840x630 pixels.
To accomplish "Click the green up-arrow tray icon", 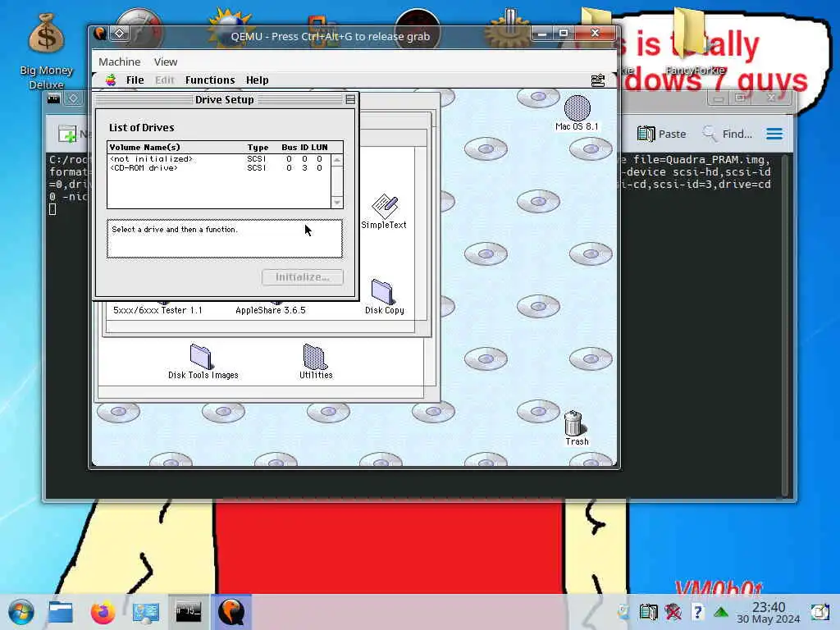I will pos(721,612).
